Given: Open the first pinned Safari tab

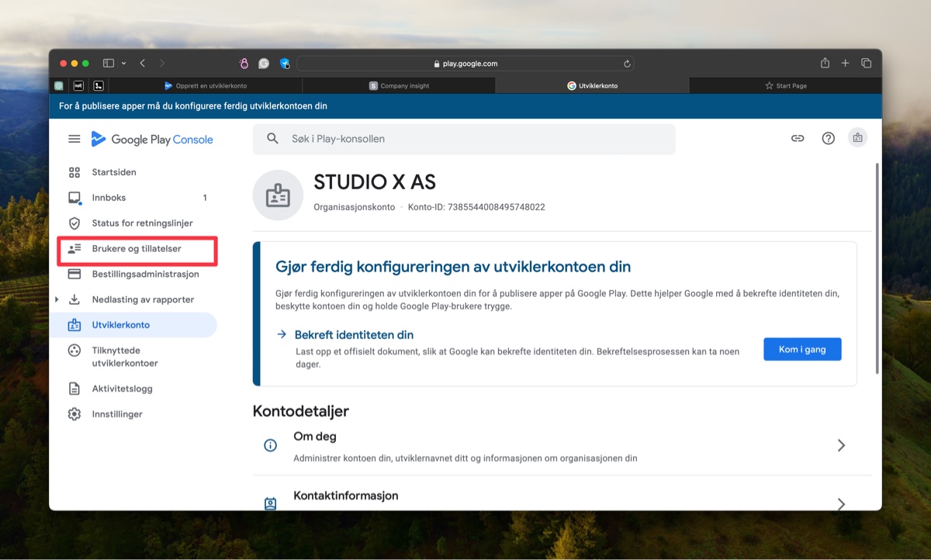Looking at the screenshot, I should [59, 85].
